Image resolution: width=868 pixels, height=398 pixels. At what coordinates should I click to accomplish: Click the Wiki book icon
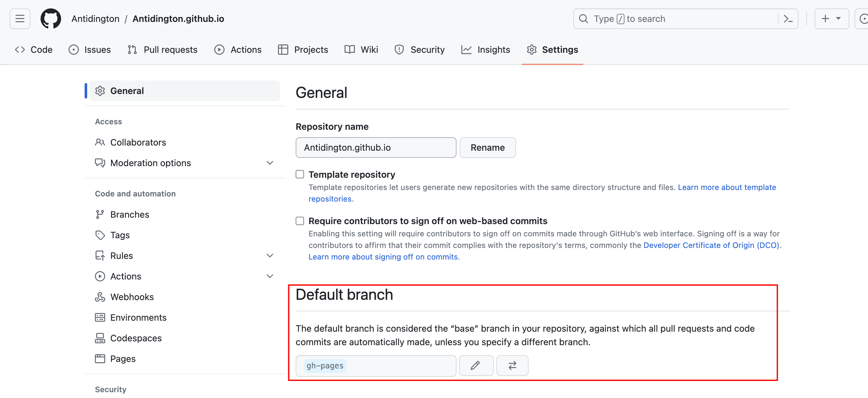tap(349, 50)
